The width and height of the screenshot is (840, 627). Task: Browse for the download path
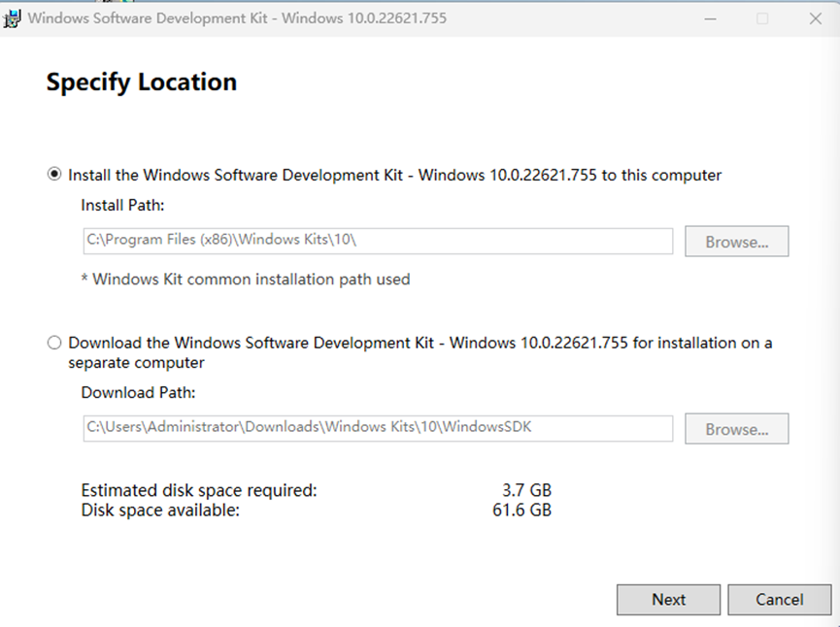click(737, 429)
